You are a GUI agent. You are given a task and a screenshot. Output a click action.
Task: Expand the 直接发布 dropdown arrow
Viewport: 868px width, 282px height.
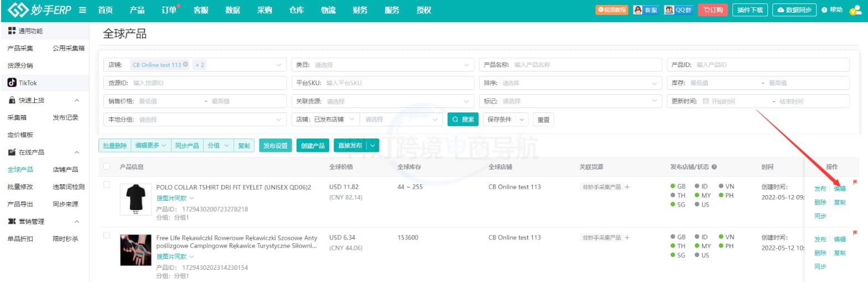point(373,145)
